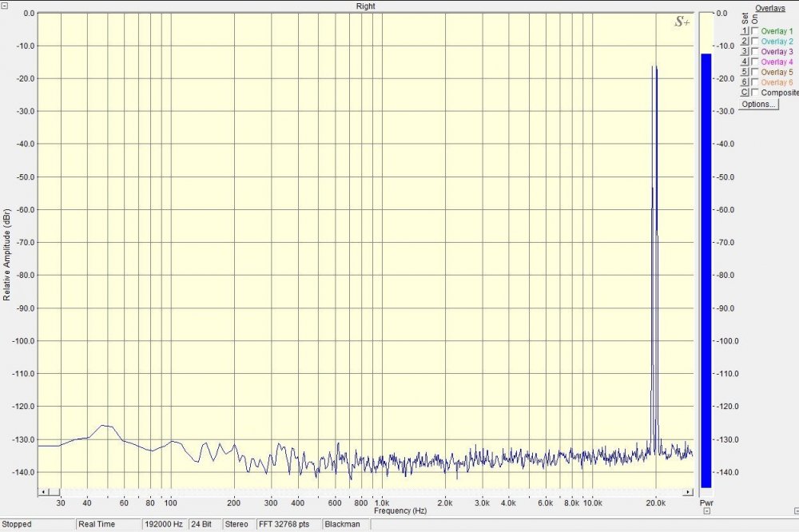Click the Set 5 overlay button
Viewport: 799px width, 532px height.
pos(745,72)
